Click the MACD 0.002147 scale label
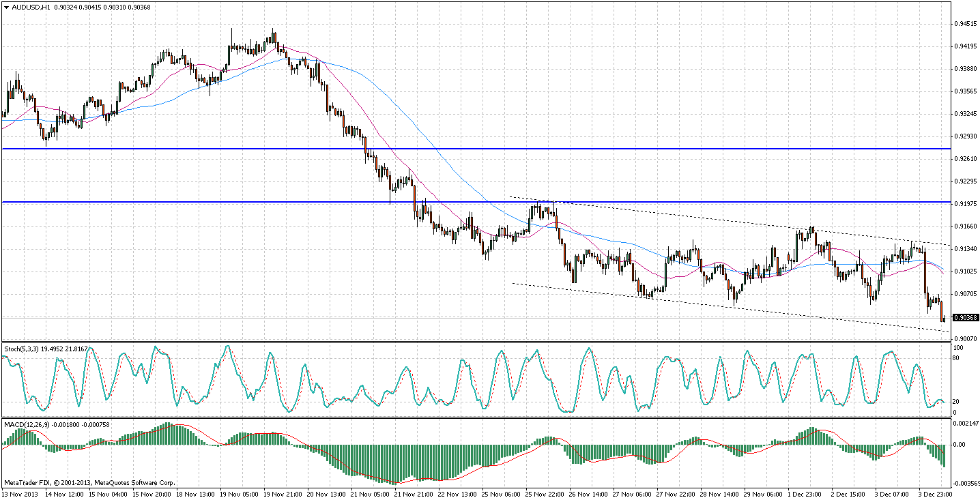This screenshot has width=980, height=500. click(964, 424)
